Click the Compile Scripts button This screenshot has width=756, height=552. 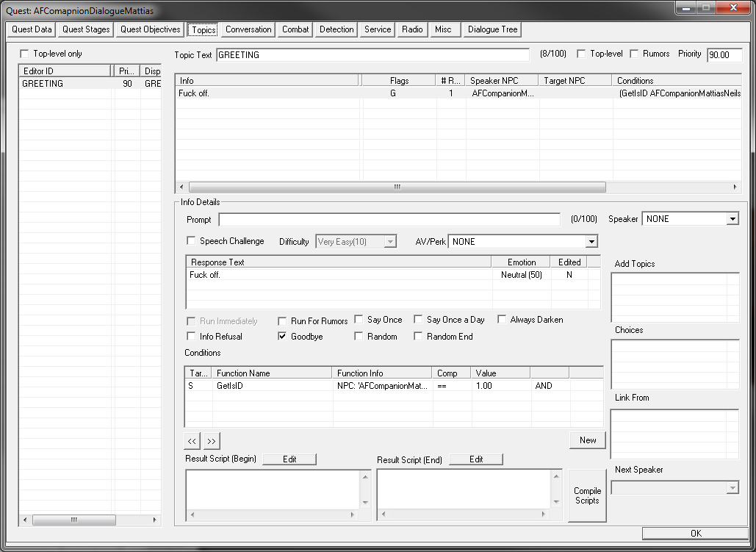pos(587,495)
